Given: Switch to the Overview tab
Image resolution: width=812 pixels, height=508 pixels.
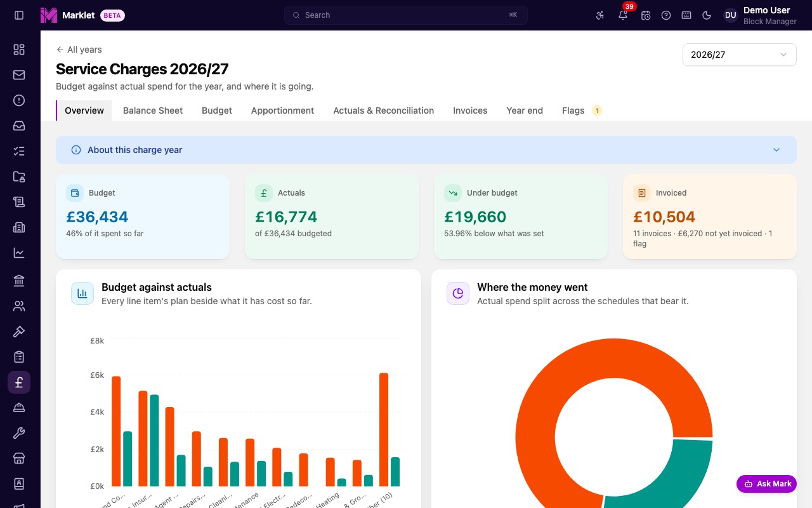Looking at the screenshot, I should 84,110.
